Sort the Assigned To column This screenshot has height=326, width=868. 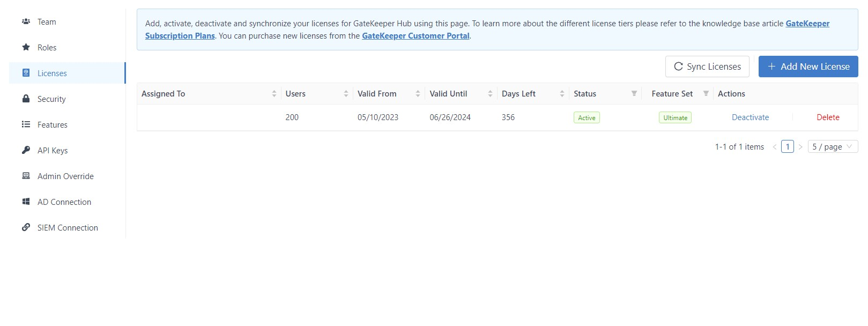click(274, 94)
